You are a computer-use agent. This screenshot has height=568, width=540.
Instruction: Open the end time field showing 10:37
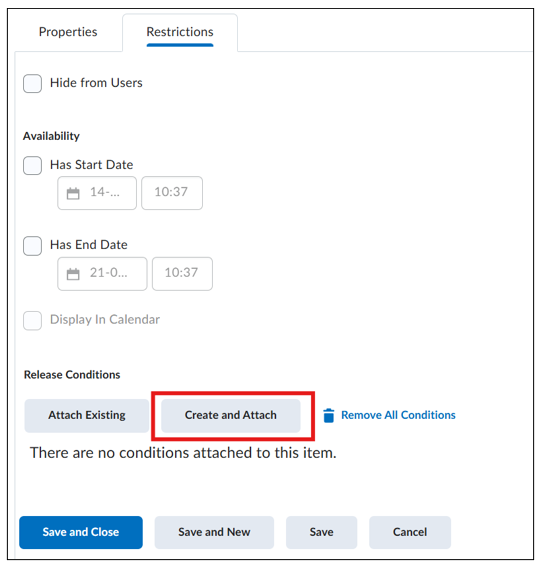183,274
